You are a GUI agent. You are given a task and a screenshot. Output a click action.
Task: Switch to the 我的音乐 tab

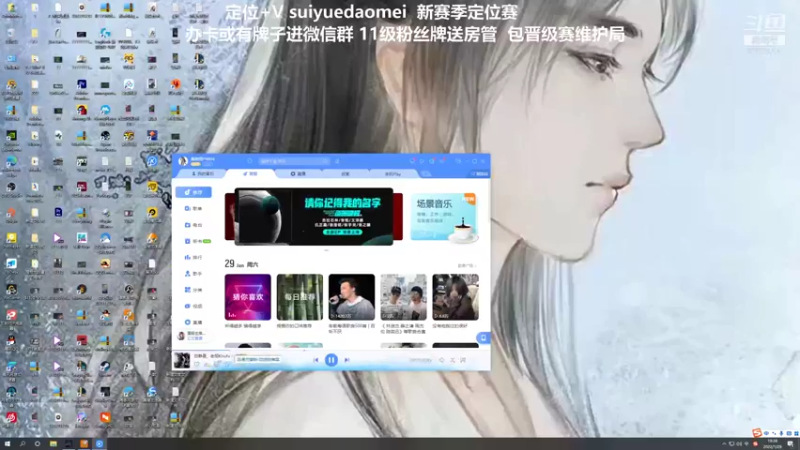[203, 174]
